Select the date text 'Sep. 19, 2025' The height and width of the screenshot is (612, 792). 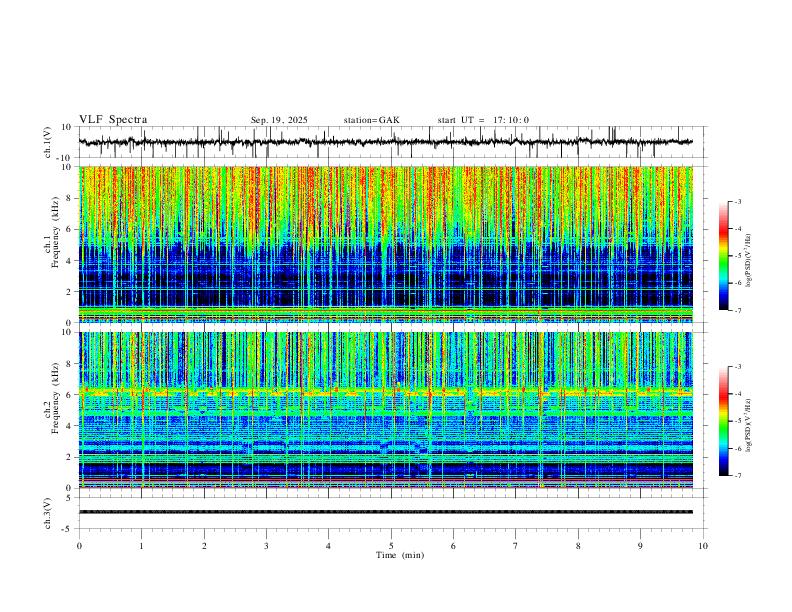(279, 120)
